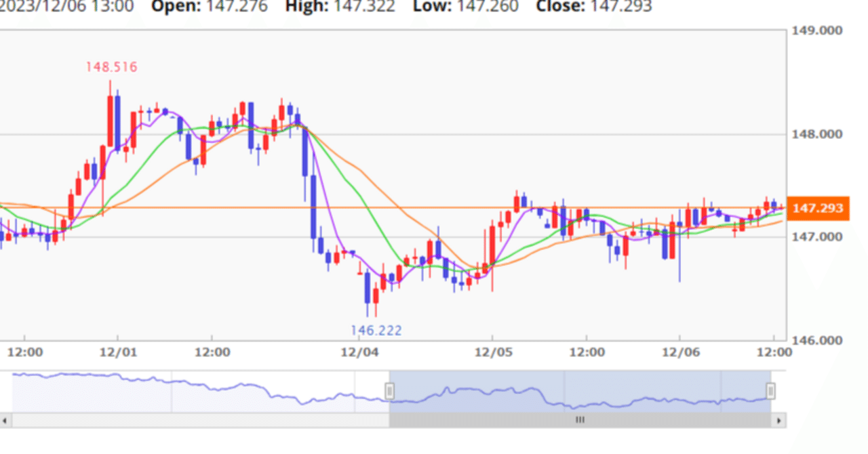Click the left range handle in the navigator
The width and height of the screenshot is (868, 454).
[x=389, y=391]
